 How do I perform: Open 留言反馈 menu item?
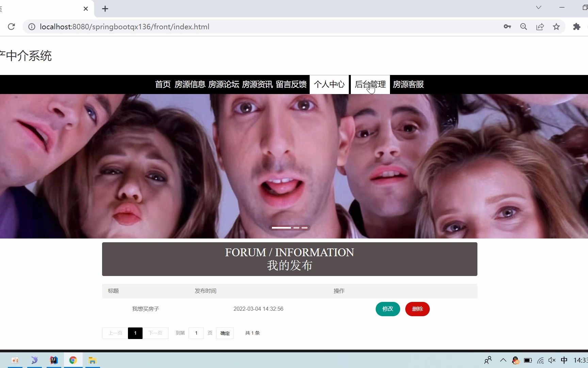[291, 84]
